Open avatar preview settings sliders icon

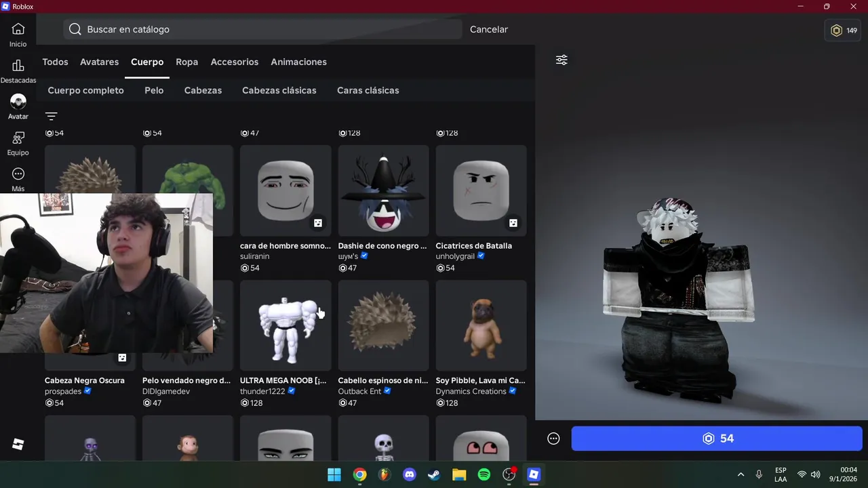pos(561,60)
